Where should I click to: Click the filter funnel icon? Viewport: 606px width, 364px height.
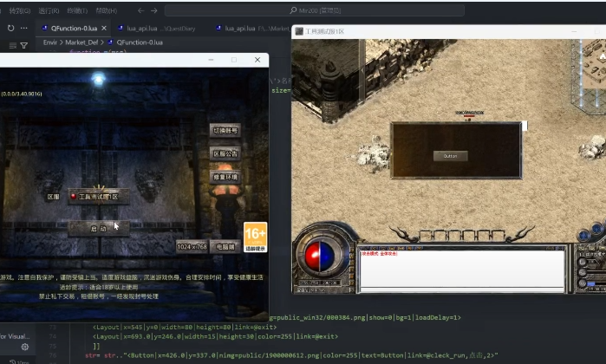[x=23, y=44]
